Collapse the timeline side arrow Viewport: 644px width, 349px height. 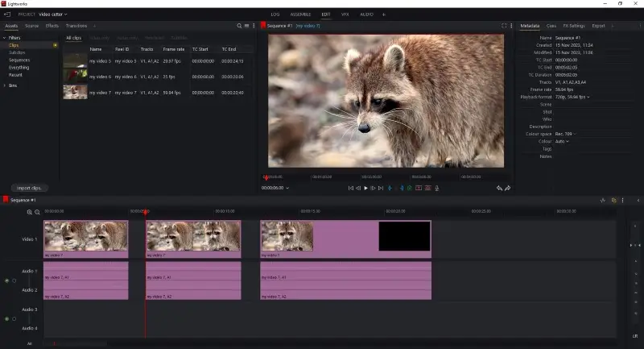(x=638, y=200)
